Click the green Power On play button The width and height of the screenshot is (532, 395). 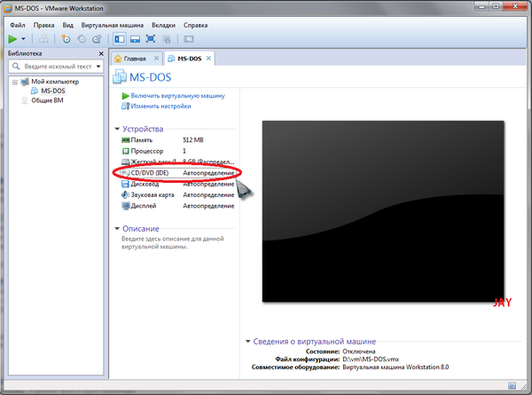pos(13,39)
